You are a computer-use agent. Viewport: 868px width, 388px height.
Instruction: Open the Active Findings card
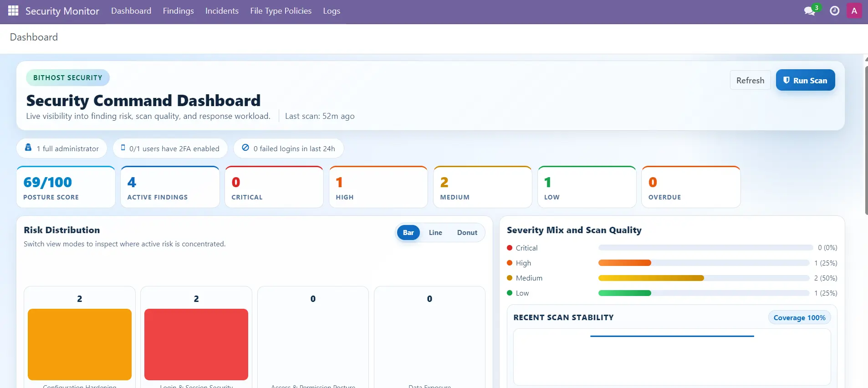[x=170, y=187]
